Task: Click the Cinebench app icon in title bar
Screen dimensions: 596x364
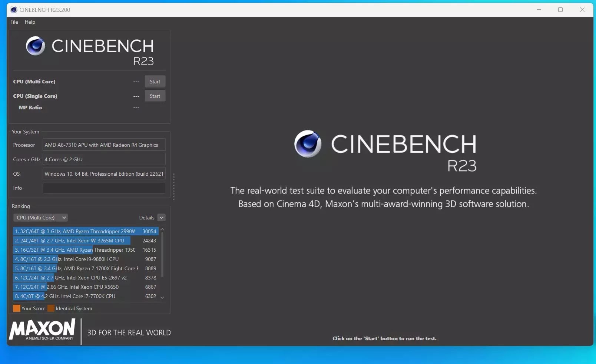Action: coord(14,10)
